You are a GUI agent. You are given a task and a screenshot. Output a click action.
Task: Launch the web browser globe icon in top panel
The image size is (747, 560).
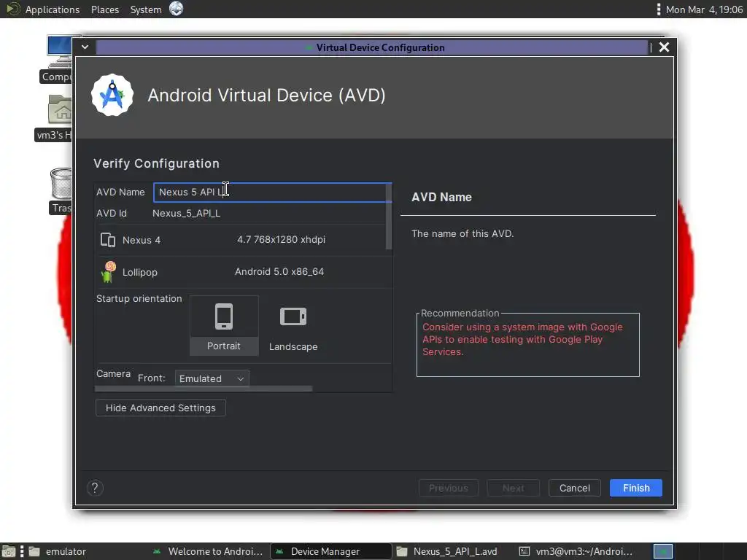click(177, 9)
